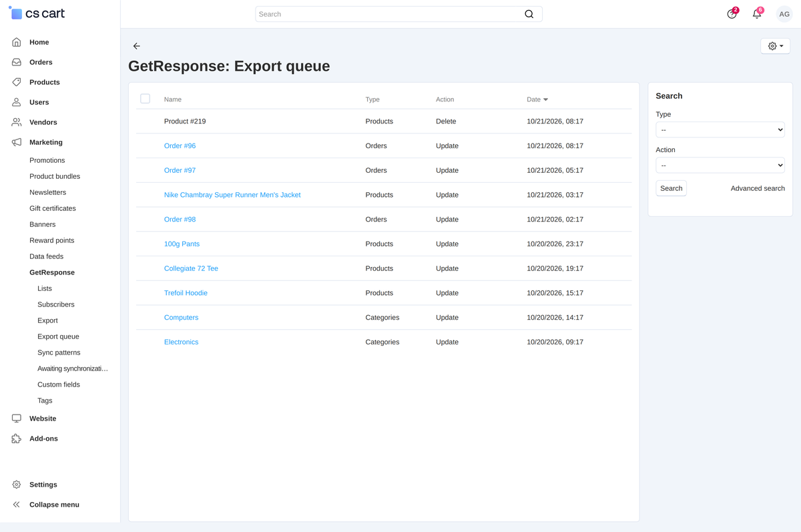This screenshot has width=801, height=532.
Task: Go to Gift certificates submenu
Action: click(x=53, y=208)
